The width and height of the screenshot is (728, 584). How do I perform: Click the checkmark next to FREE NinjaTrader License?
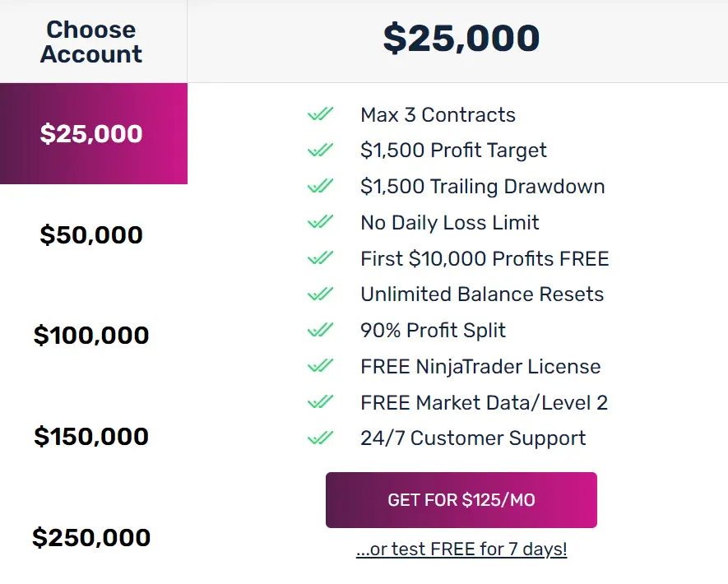point(320,366)
